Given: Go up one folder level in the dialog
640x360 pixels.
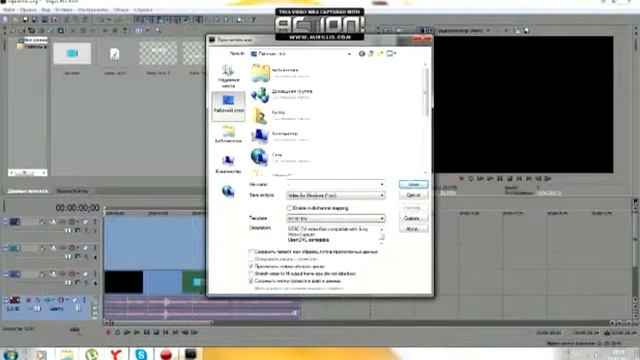Looking at the screenshot, I should click(x=371, y=53).
